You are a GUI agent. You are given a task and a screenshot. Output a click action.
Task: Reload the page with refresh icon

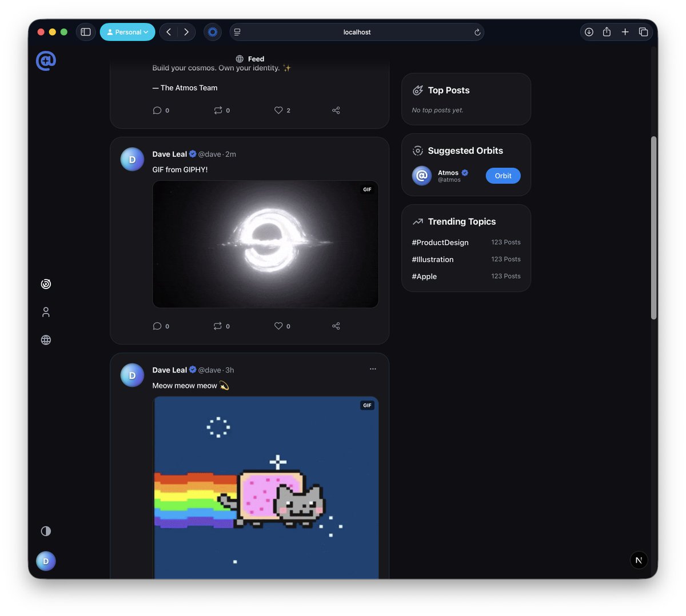[x=477, y=33]
